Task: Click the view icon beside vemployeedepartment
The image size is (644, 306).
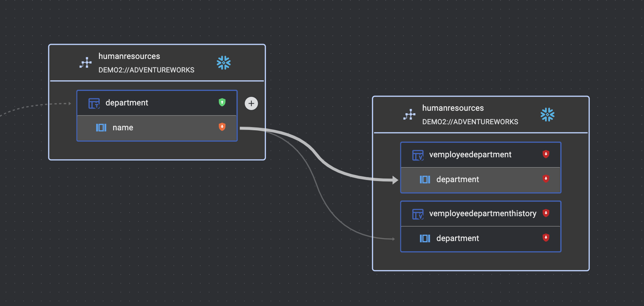Action: click(418, 155)
